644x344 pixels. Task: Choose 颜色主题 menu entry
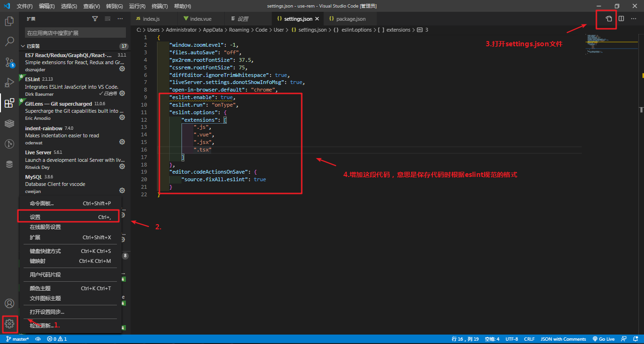70,288
